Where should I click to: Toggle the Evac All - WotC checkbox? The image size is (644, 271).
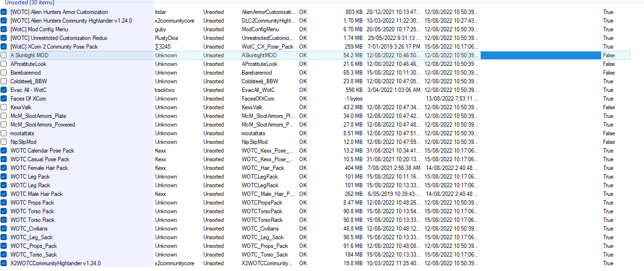[x=4, y=90]
